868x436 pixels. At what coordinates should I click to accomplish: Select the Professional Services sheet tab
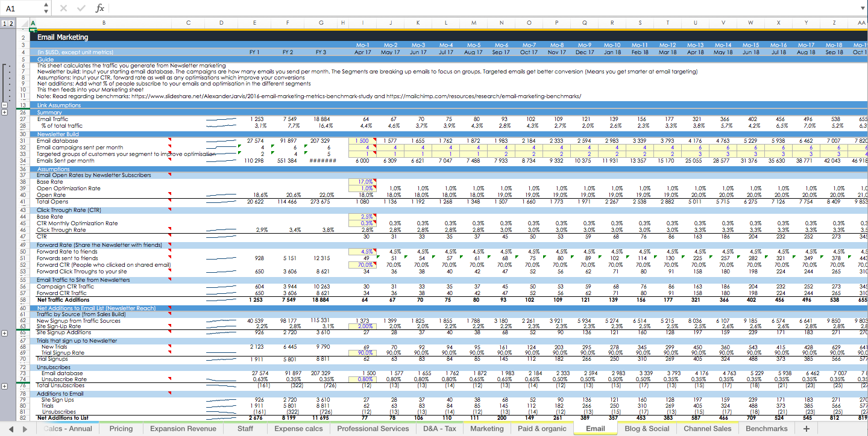[x=373, y=429]
